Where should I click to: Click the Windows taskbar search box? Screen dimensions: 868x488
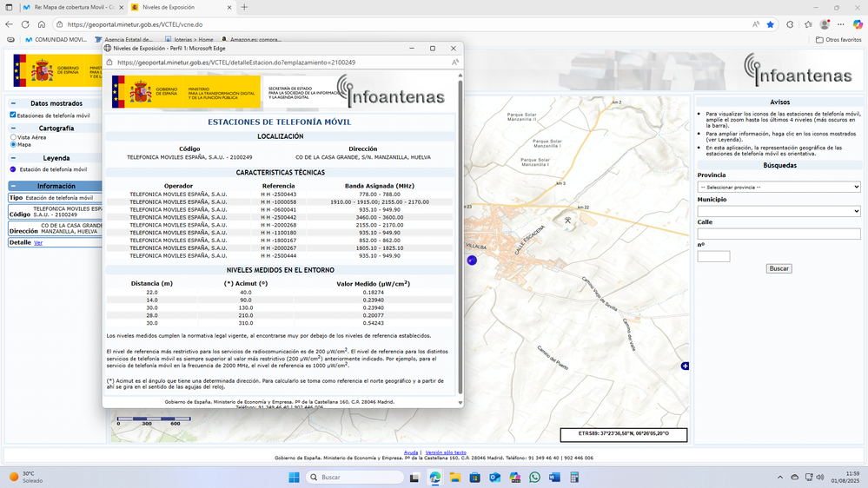354,477
